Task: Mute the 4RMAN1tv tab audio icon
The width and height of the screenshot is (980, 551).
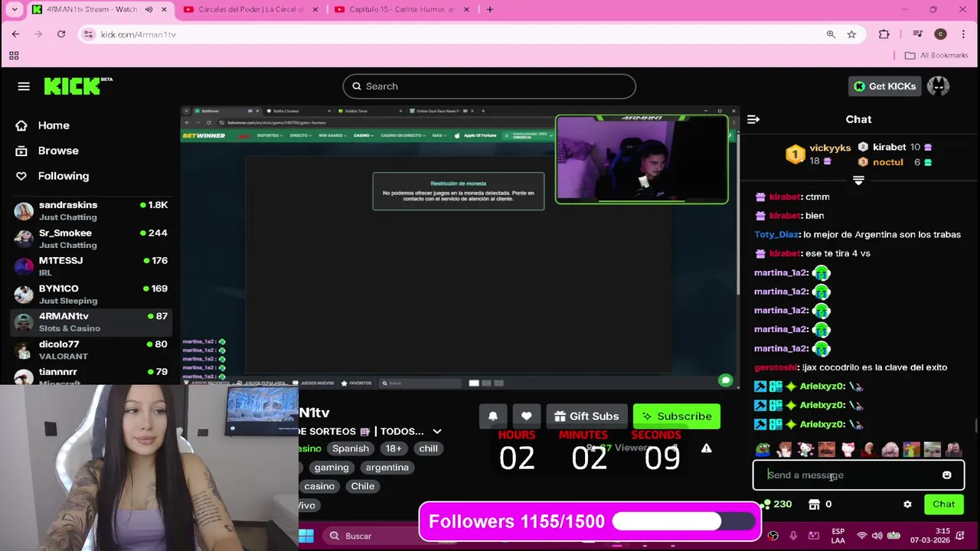Action: 149,9
